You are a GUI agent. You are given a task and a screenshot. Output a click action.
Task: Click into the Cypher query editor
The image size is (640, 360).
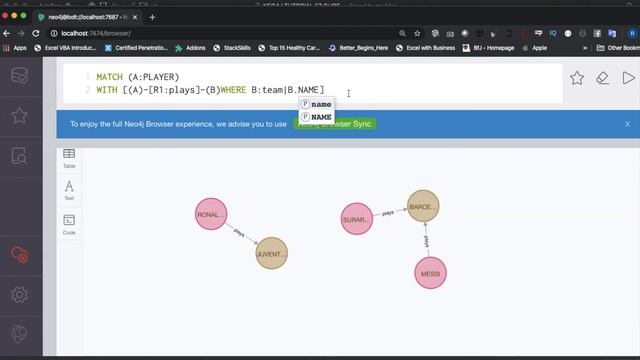pos(313,83)
